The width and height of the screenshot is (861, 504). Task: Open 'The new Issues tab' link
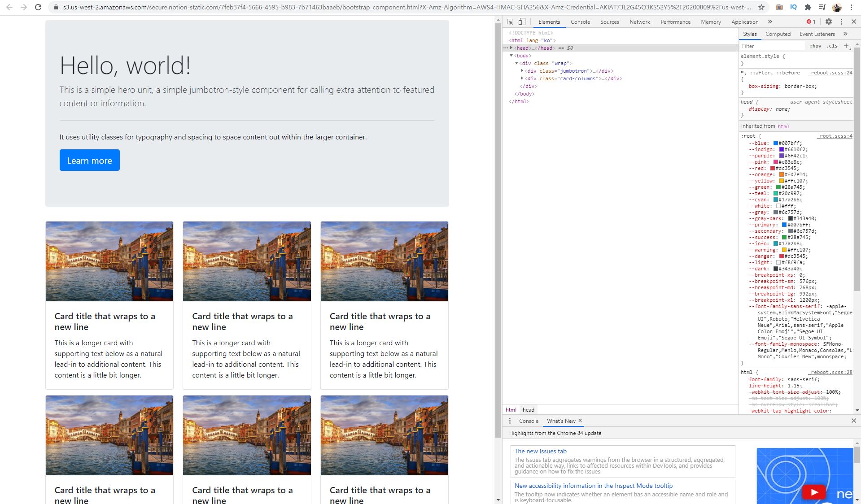540,451
